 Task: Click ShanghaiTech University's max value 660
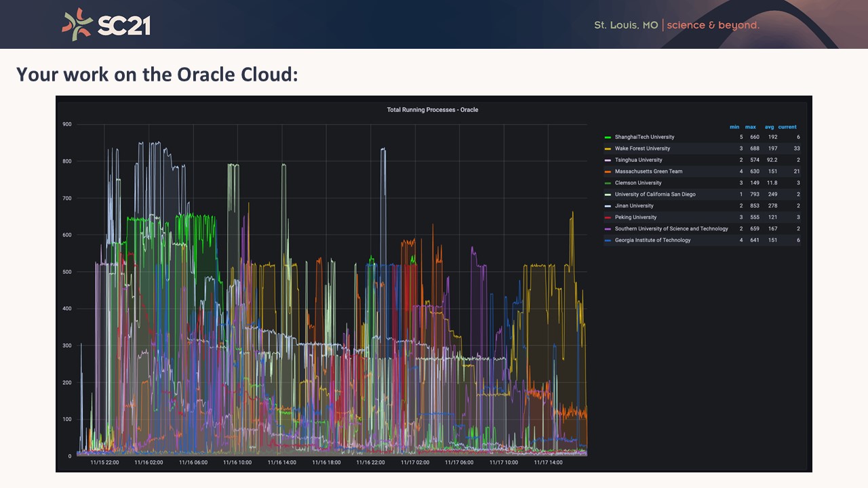[x=755, y=137]
